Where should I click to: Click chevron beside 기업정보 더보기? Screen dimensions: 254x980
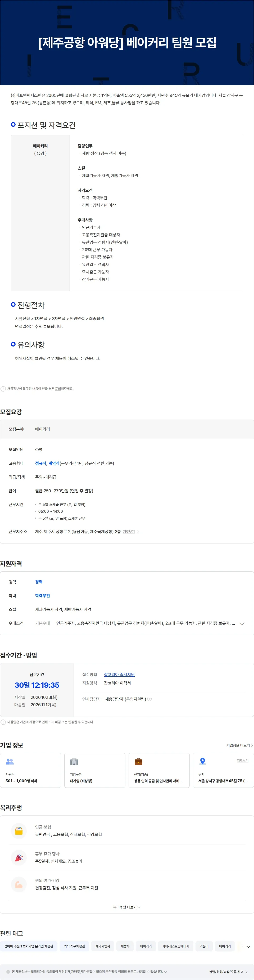[252, 745]
